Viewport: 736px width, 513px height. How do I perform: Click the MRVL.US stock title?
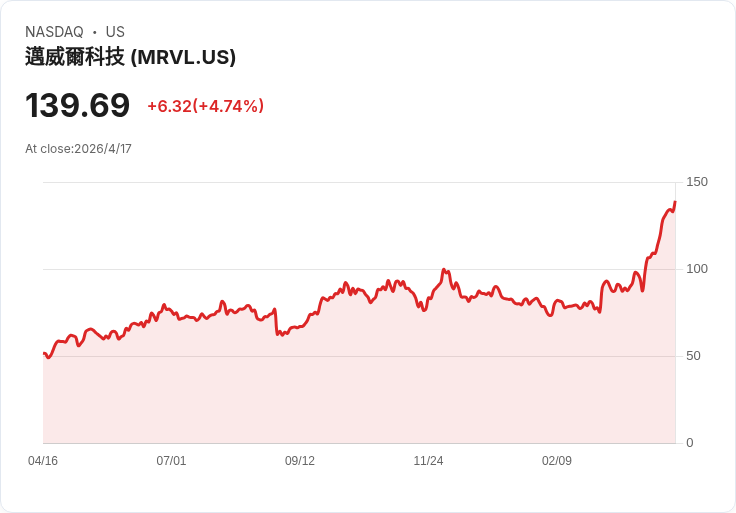click(130, 57)
